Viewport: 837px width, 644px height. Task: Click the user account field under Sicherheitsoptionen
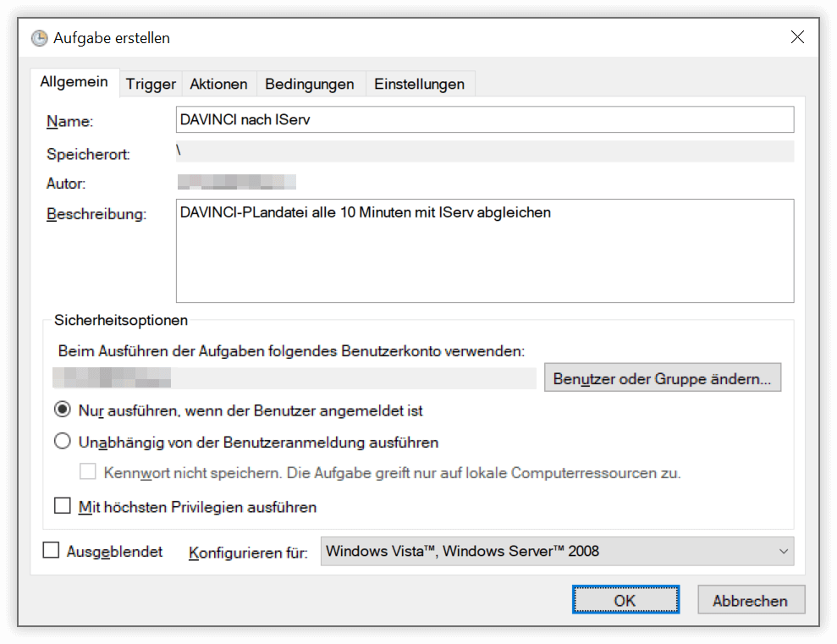point(294,377)
